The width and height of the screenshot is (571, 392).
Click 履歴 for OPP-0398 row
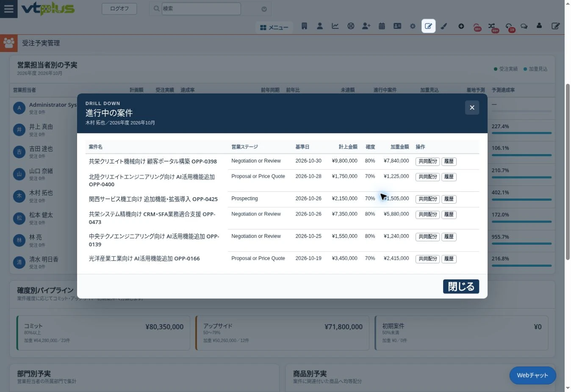coord(449,161)
